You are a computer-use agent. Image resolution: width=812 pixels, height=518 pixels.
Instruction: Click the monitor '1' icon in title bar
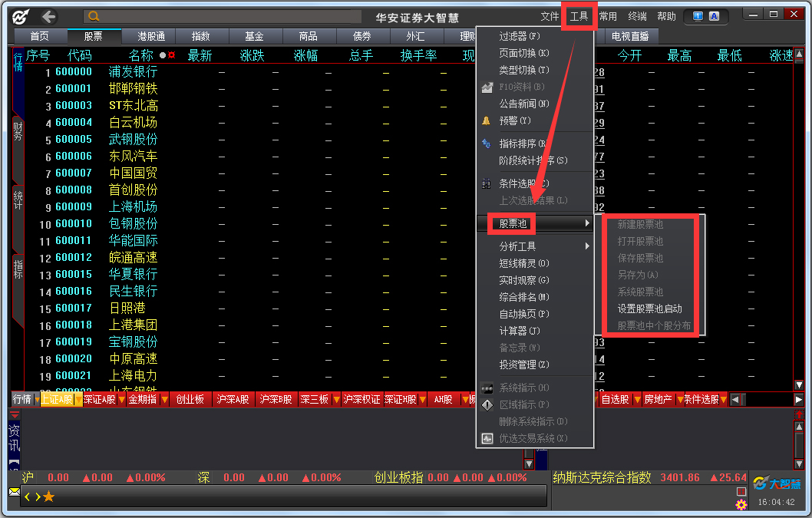pyautogui.click(x=698, y=17)
